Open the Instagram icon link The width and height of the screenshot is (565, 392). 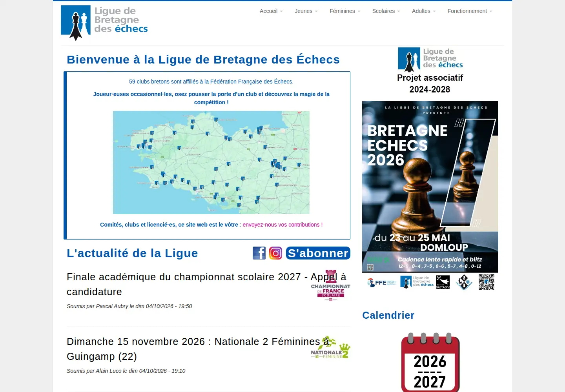point(275,253)
